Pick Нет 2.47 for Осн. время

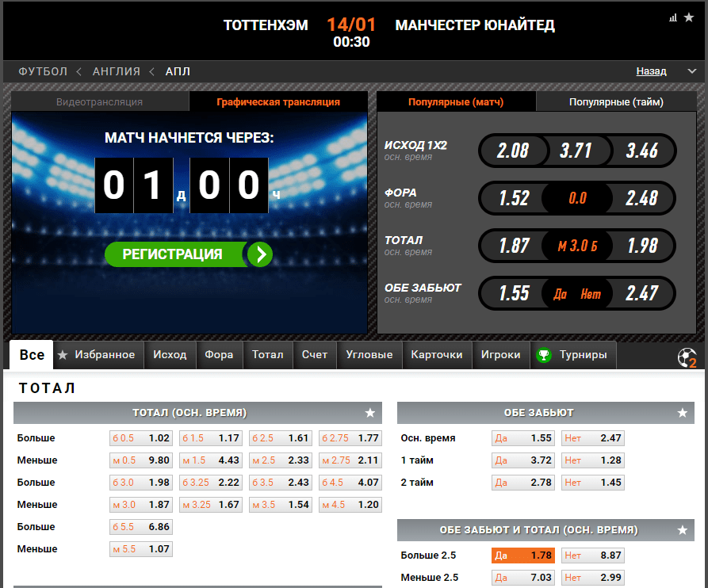[x=593, y=437]
